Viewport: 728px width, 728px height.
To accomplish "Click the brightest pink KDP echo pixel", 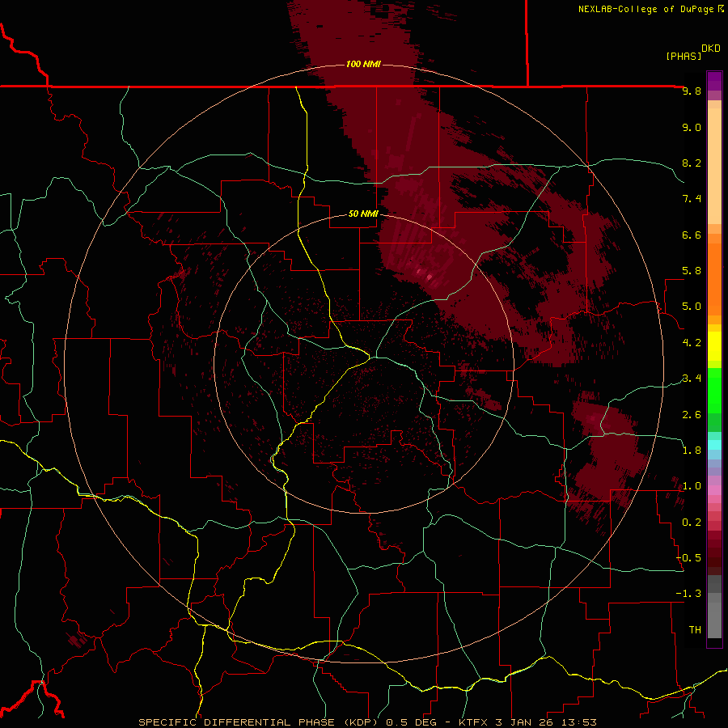I will (429, 277).
